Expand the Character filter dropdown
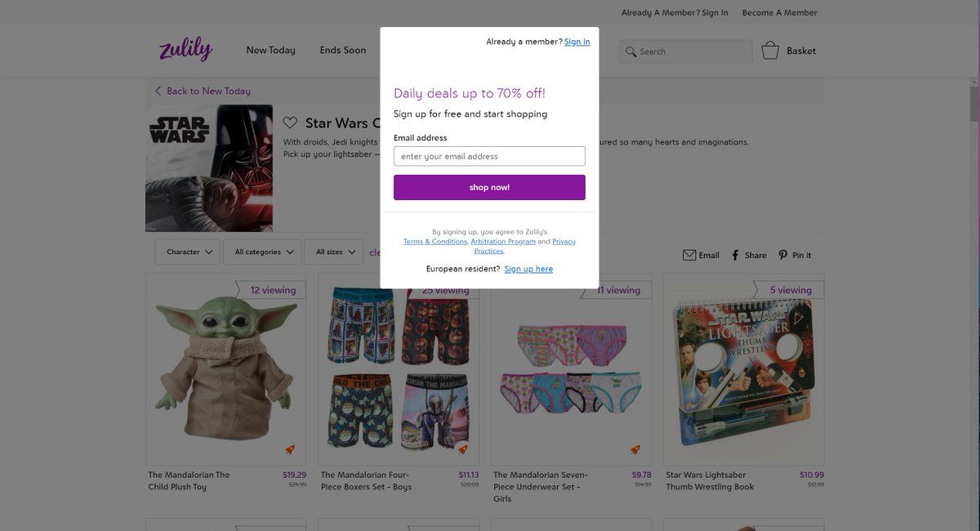 (189, 252)
